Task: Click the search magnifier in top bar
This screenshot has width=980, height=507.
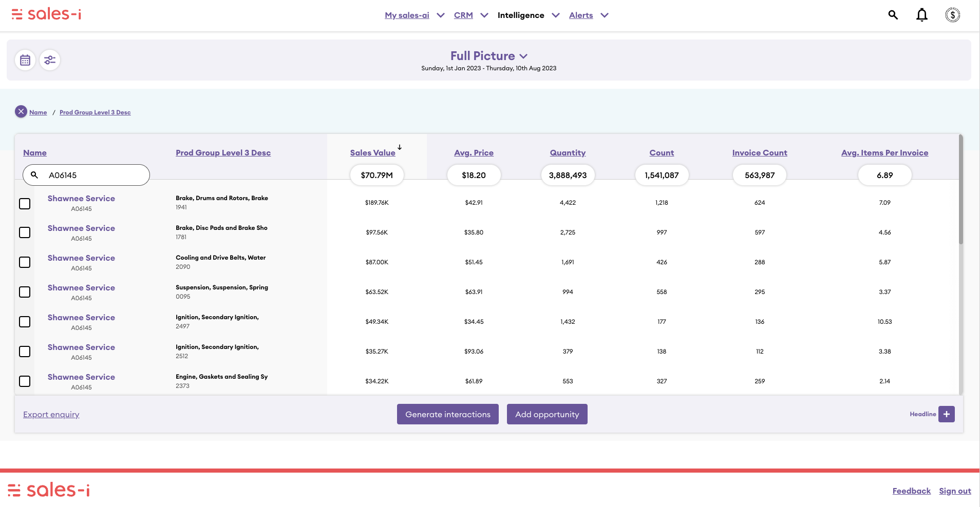Action: tap(893, 15)
